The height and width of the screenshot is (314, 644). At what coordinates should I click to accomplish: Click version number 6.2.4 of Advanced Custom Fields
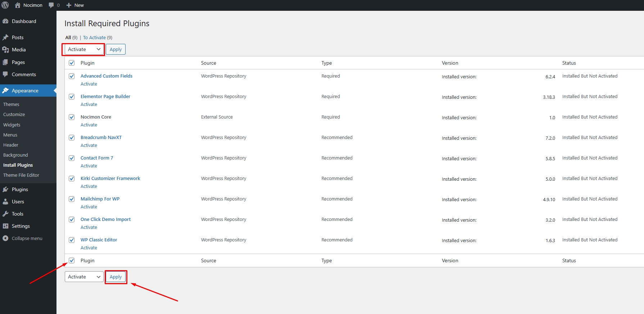pyautogui.click(x=550, y=77)
